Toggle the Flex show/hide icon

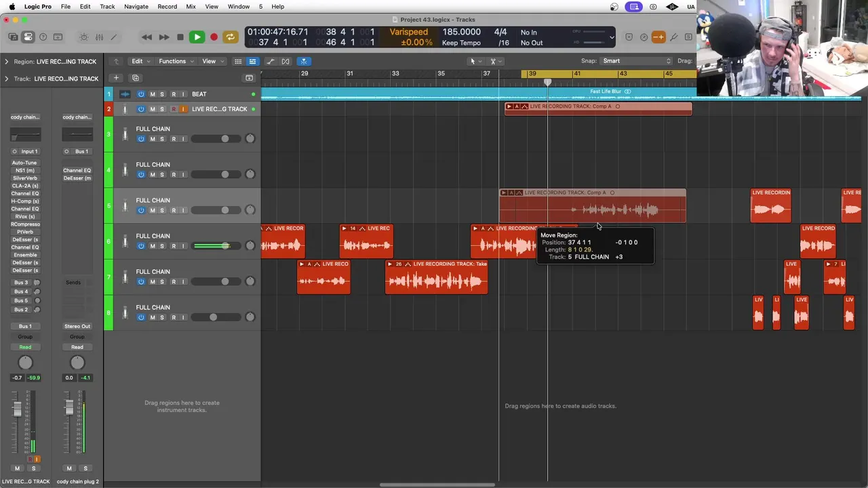285,61
